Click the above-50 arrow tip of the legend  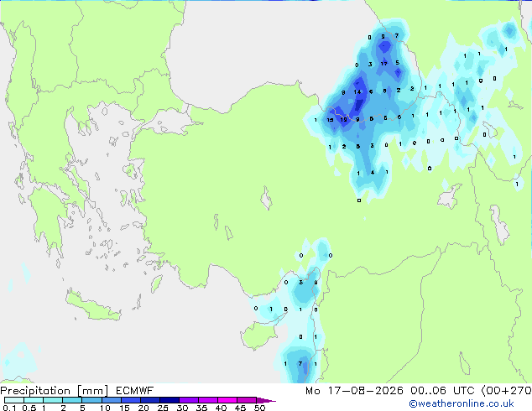click(266, 400)
